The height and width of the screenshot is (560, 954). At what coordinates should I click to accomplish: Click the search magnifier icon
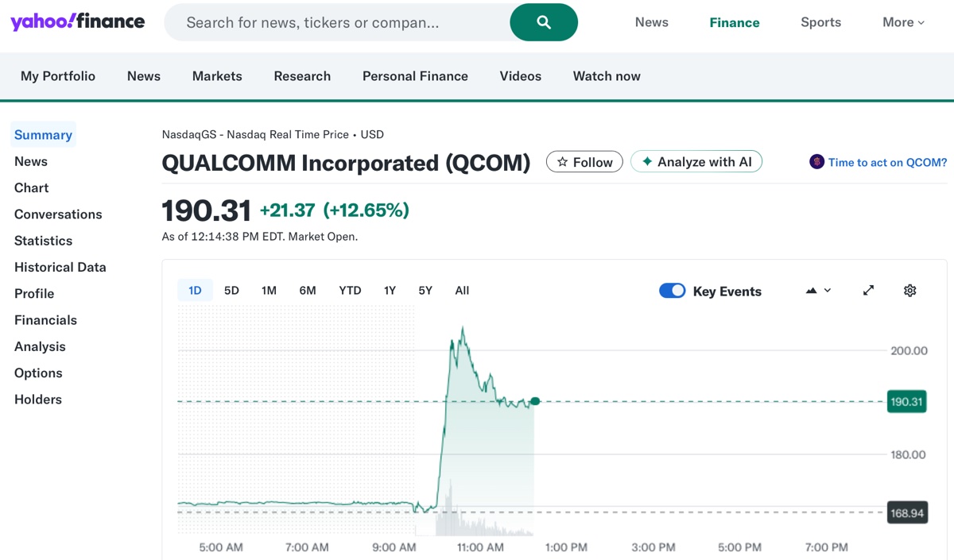tap(544, 22)
